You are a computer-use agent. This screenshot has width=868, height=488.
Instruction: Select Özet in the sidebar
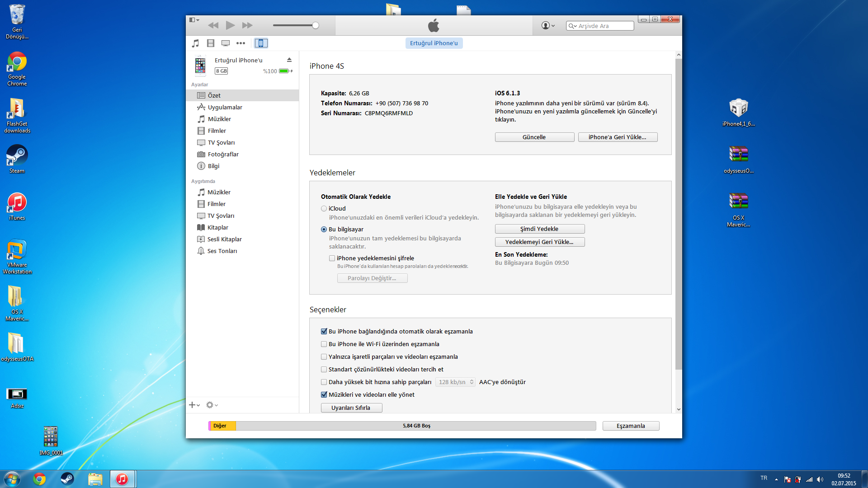pyautogui.click(x=242, y=95)
